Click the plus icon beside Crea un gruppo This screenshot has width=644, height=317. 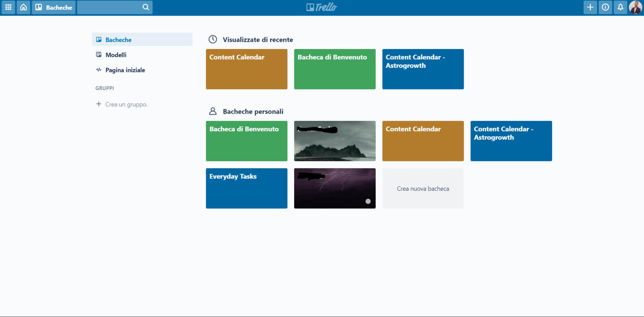(x=99, y=104)
